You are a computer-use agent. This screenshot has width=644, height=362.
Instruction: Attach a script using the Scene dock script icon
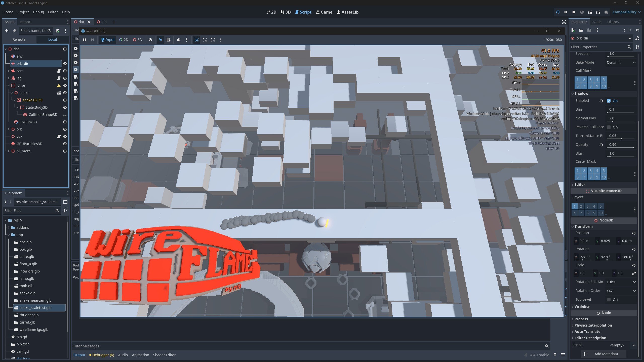57,31
